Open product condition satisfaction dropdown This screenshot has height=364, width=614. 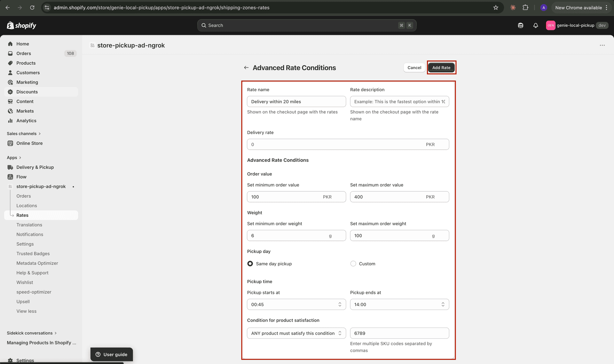[296, 333]
